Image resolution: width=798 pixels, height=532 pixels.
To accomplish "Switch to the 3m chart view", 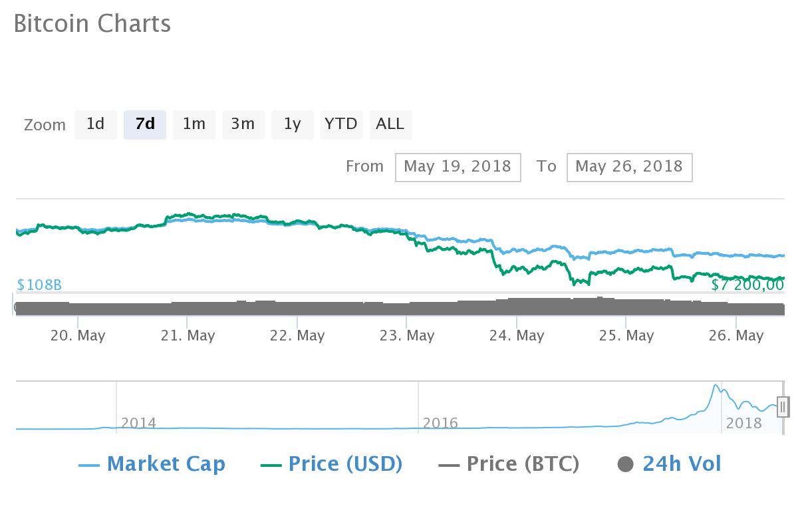I will coord(243,124).
